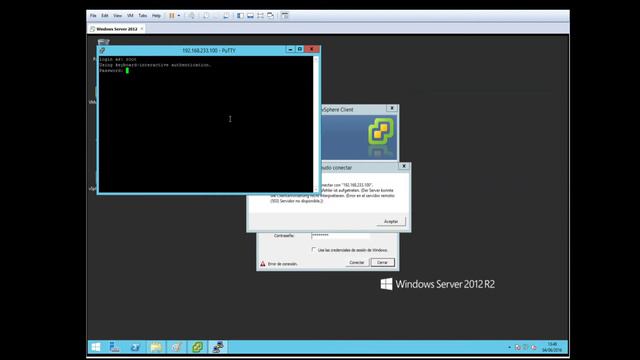
Task: Toggle the thumbnail bar view icon
Action: coord(250,16)
